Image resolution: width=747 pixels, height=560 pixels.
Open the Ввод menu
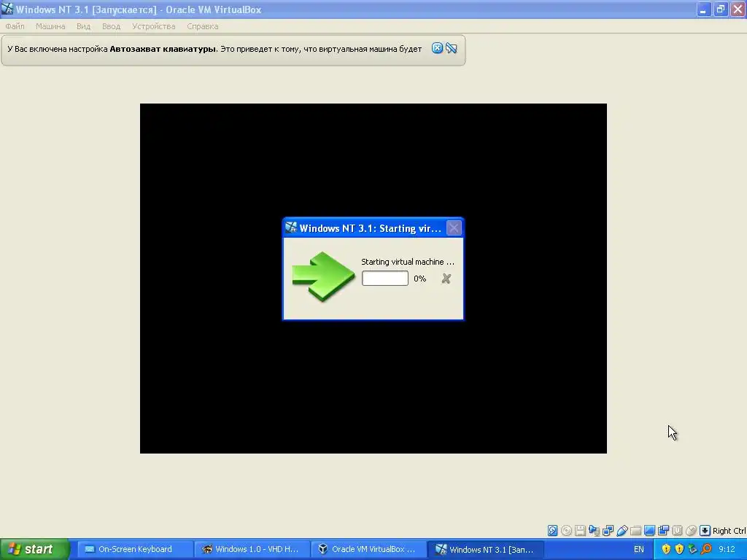click(x=111, y=26)
